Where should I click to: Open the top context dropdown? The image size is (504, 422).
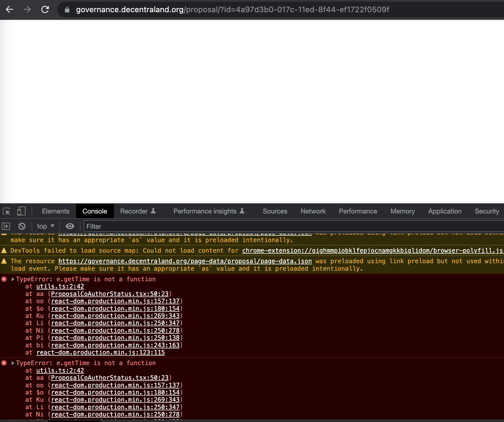(46, 226)
